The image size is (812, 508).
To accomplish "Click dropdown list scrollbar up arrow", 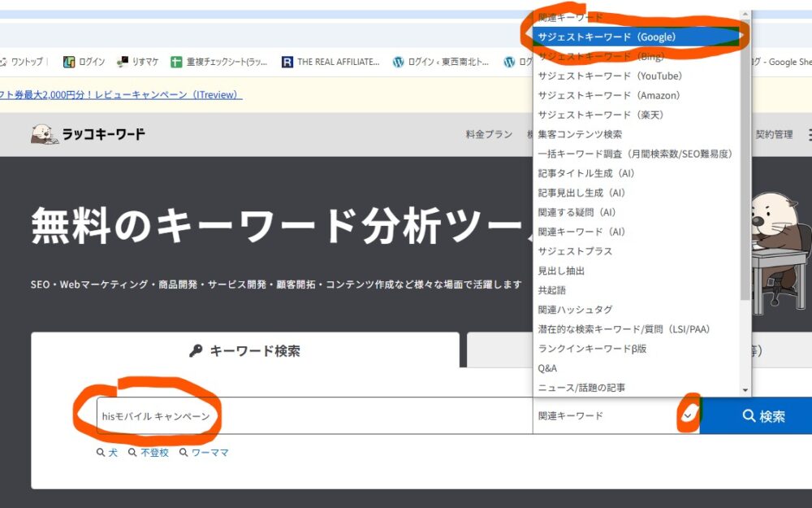I will point(745,14).
